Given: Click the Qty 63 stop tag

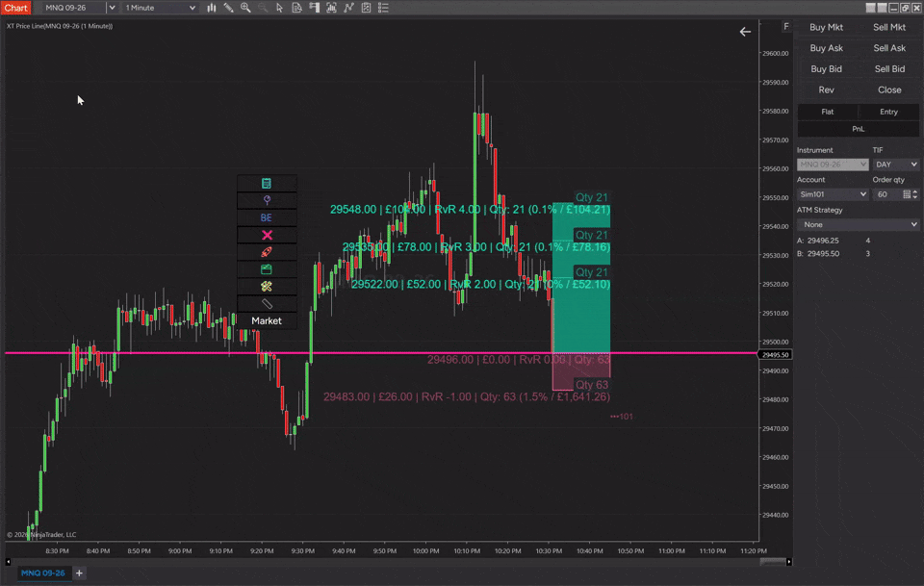Looking at the screenshot, I should pos(592,385).
